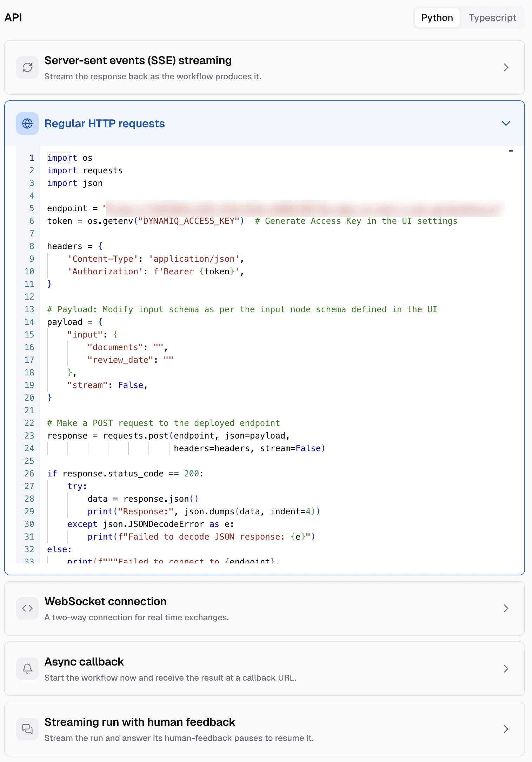Switch to the Python tab
The image size is (532, 762).
[437, 18]
